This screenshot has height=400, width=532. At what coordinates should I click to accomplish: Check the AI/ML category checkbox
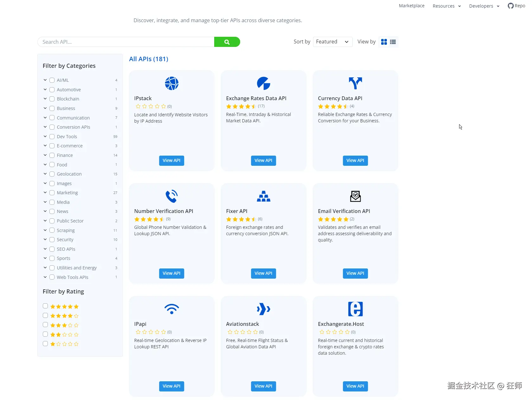click(x=52, y=80)
